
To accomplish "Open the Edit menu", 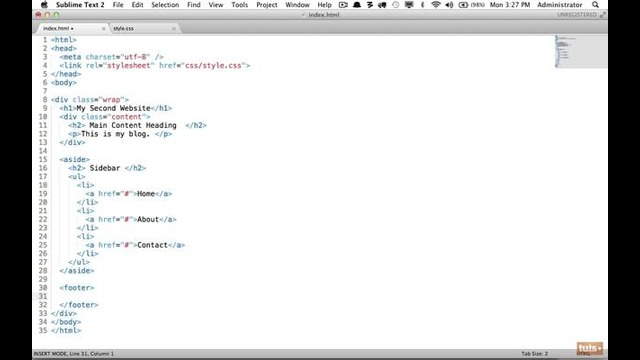I will (x=138, y=5).
